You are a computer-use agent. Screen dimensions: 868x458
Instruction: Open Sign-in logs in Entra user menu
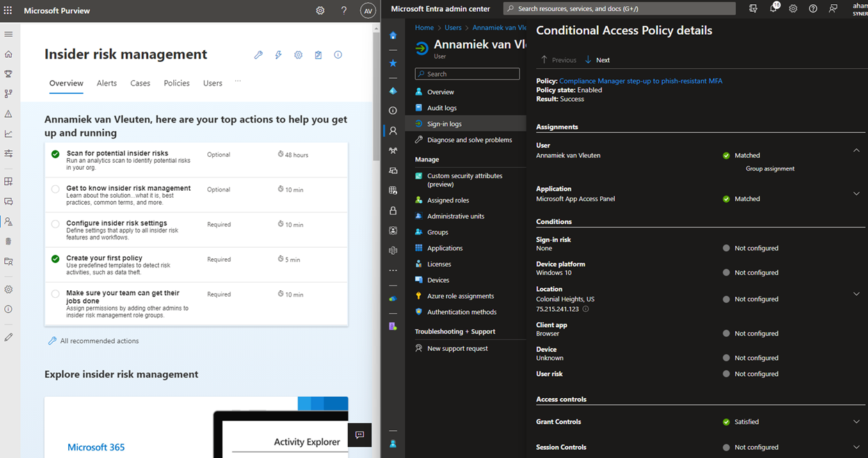tap(465, 124)
